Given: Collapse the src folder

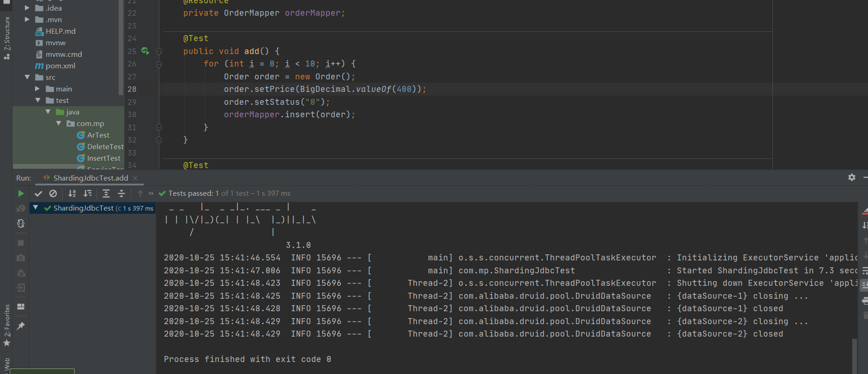Looking at the screenshot, I should coord(27,77).
